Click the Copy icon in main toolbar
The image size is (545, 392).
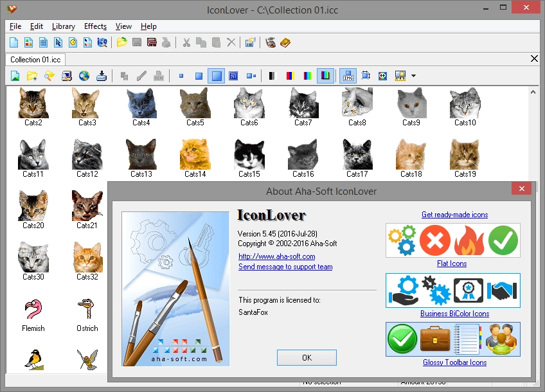201,42
